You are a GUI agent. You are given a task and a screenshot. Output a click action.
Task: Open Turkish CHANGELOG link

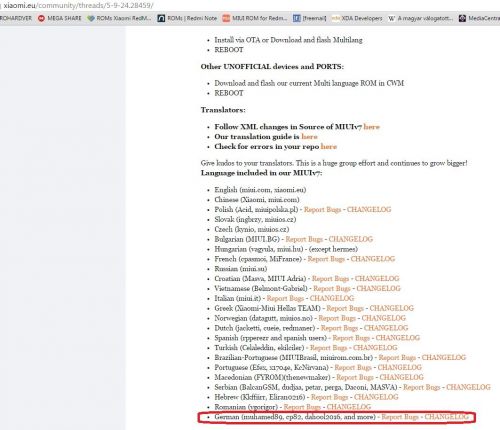point(375,348)
